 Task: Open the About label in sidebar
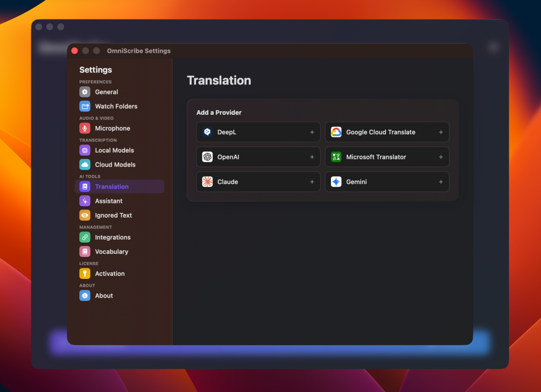[104, 296]
